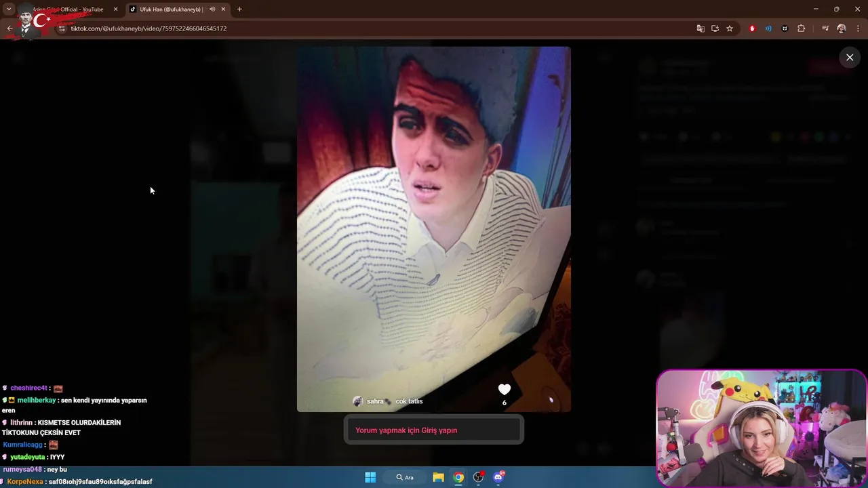Close the TikTok video overlay with X
This screenshot has height=488, width=868.
point(850,58)
